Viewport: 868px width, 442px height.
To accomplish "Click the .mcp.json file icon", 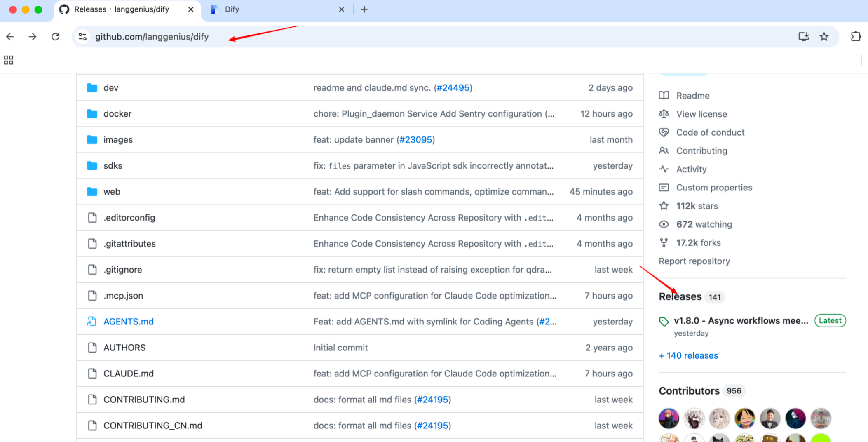I will 92,296.
